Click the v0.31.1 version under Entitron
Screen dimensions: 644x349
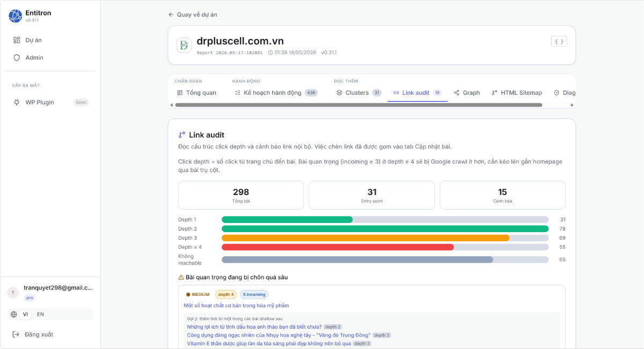click(x=32, y=20)
